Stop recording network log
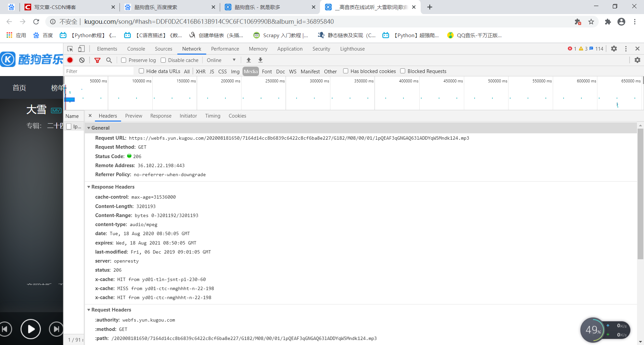The width and height of the screenshot is (644, 345). click(70, 60)
